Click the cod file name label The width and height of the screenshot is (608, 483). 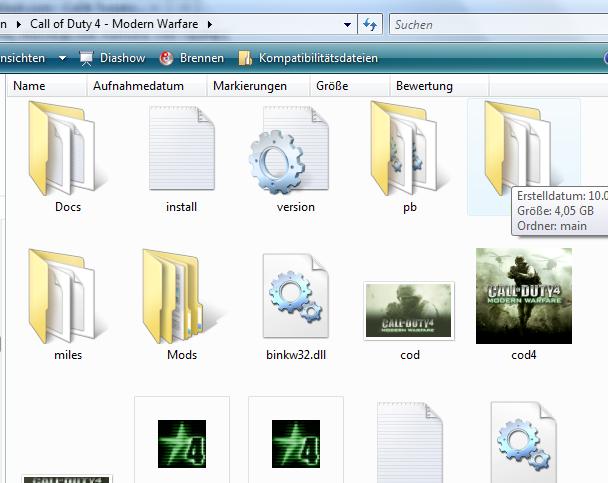click(x=410, y=355)
